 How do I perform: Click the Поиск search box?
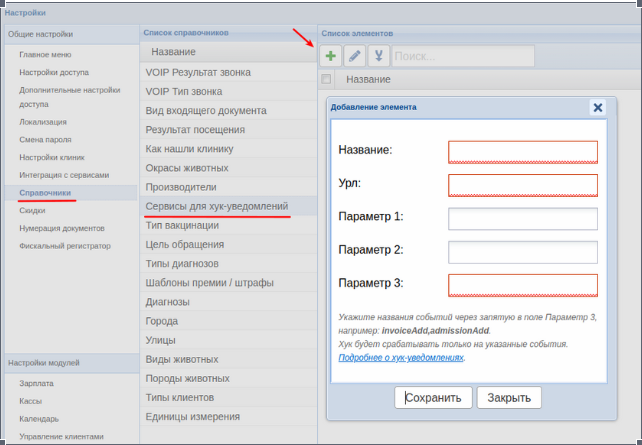[x=463, y=56]
